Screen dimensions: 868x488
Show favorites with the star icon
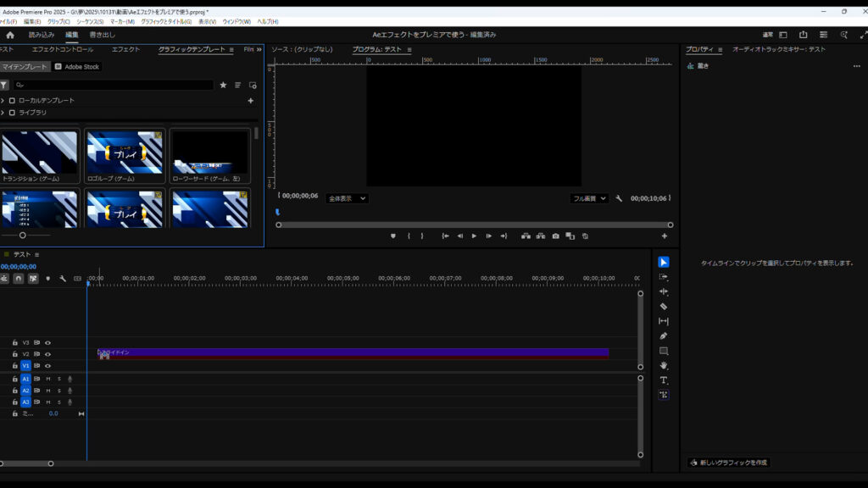point(223,86)
